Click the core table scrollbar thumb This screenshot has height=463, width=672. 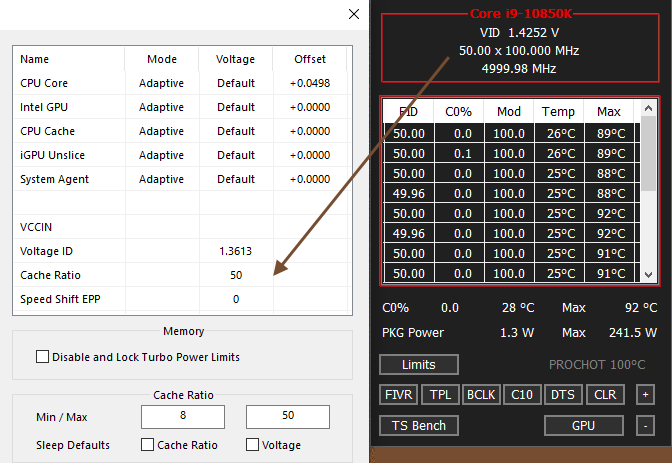(648, 153)
